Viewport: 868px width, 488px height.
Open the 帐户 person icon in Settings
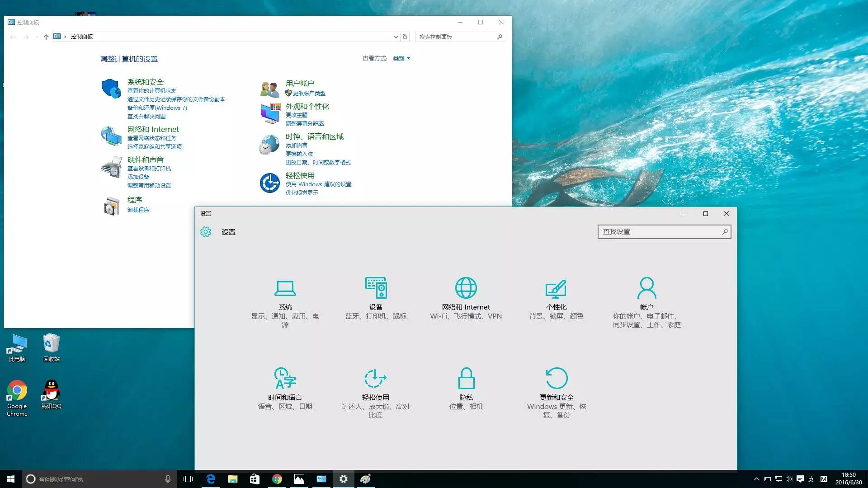[x=646, y=288]
